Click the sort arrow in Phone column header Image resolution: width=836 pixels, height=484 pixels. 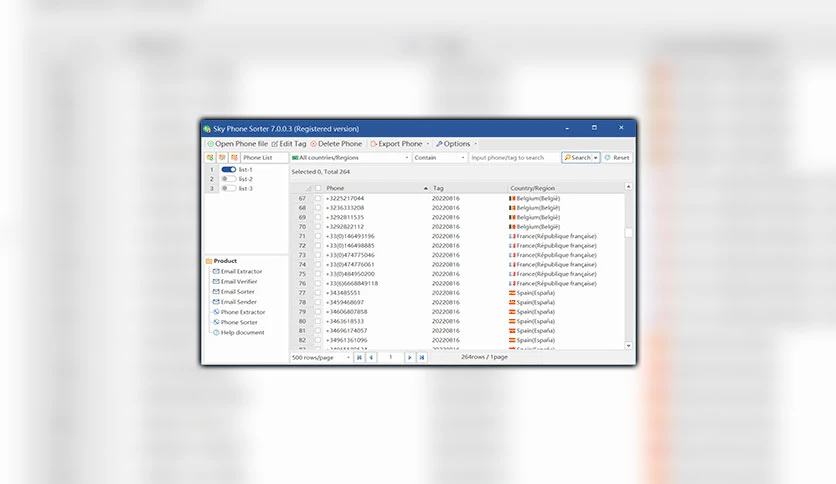coord(425,188)
